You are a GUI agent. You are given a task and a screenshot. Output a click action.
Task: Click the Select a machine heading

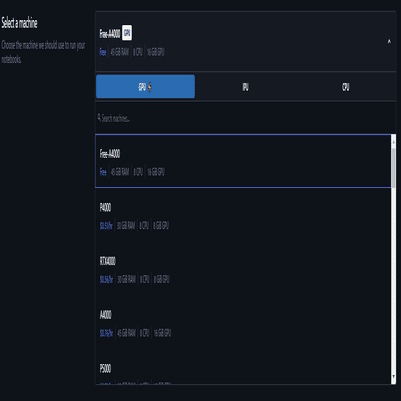point(19,23)
